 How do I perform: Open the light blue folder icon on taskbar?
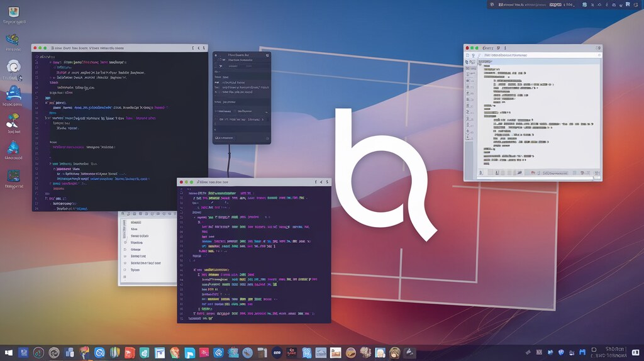(189, 353)
